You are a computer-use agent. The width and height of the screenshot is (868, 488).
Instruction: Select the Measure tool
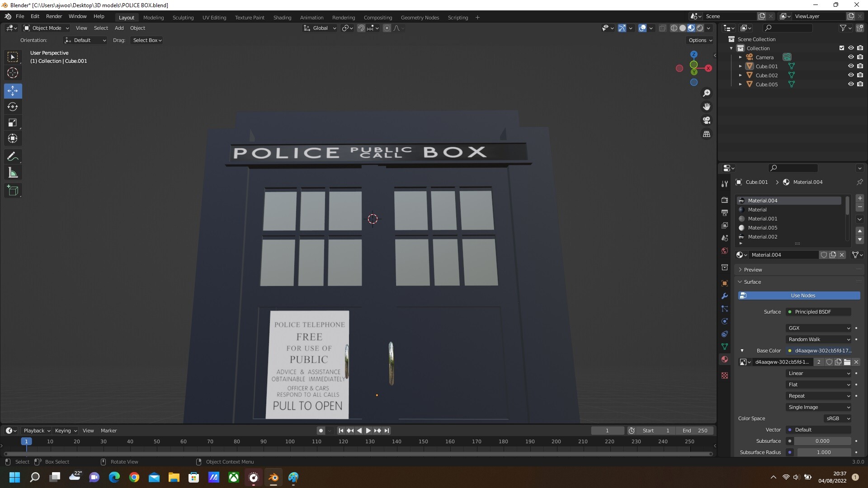(13, 172)
